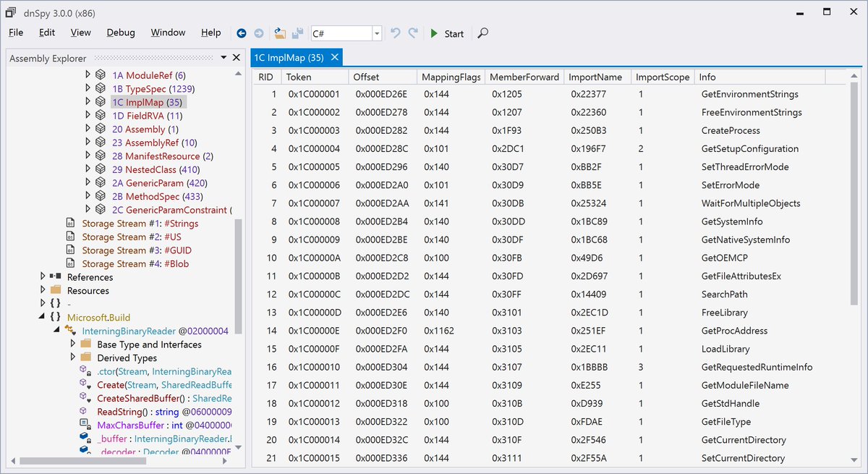Click the #GUID storage stream icon
Screen dimensions: 868x474
(x=70, y=250)
